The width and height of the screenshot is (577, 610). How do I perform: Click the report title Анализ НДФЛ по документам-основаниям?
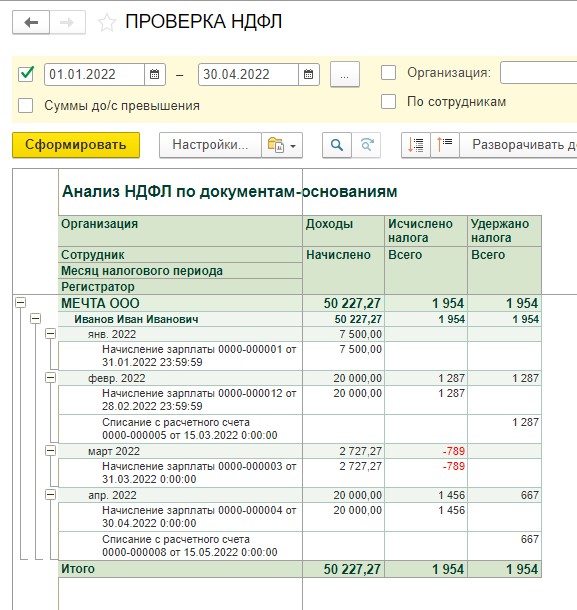230,191
